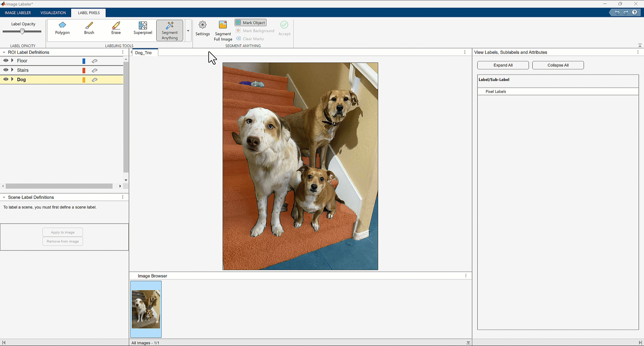Click the ROI label list horizontal scrollbar
644x346 pixels.
tap(59, 186)
